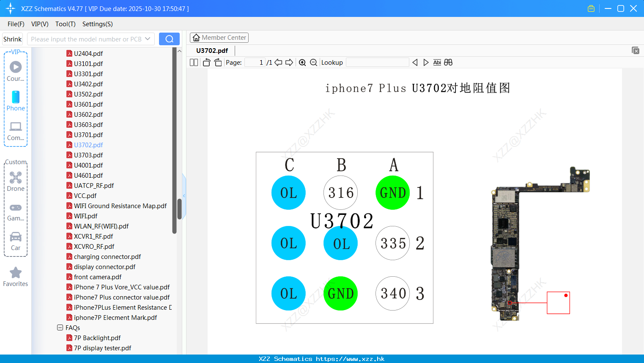The image size is (644, 363).
Task: Go to next page arrow
Action: [x=289, y=63]
